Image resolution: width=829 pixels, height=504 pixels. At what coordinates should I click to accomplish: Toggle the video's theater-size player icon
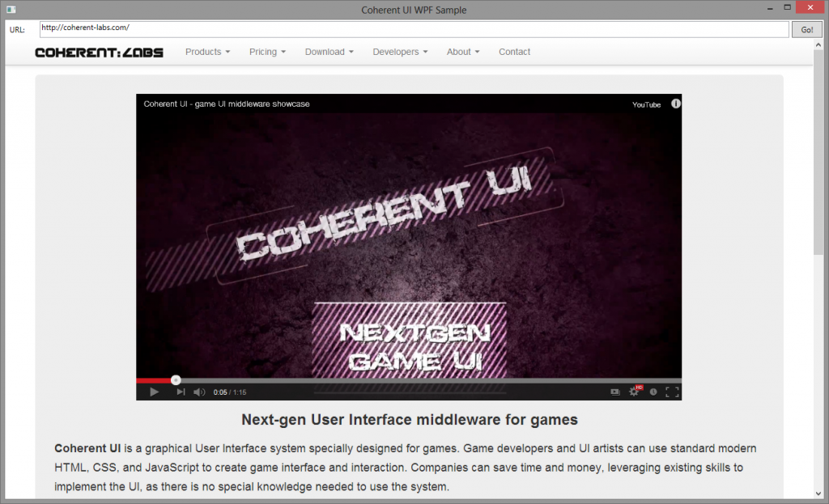614,392
